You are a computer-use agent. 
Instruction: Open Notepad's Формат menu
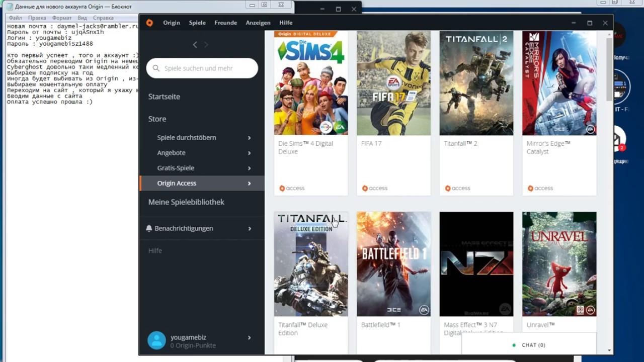(x=62, y=18)
